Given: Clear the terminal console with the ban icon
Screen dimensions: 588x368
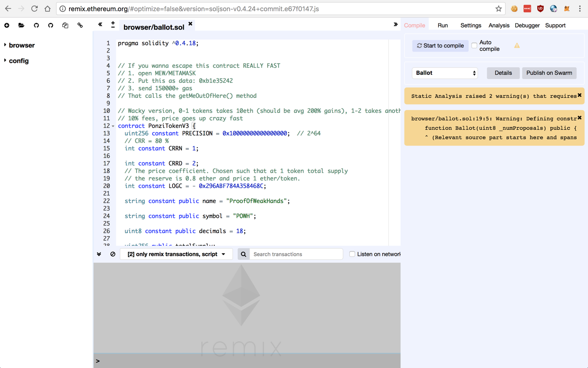Looking at the screenshot, I should 113,254.
